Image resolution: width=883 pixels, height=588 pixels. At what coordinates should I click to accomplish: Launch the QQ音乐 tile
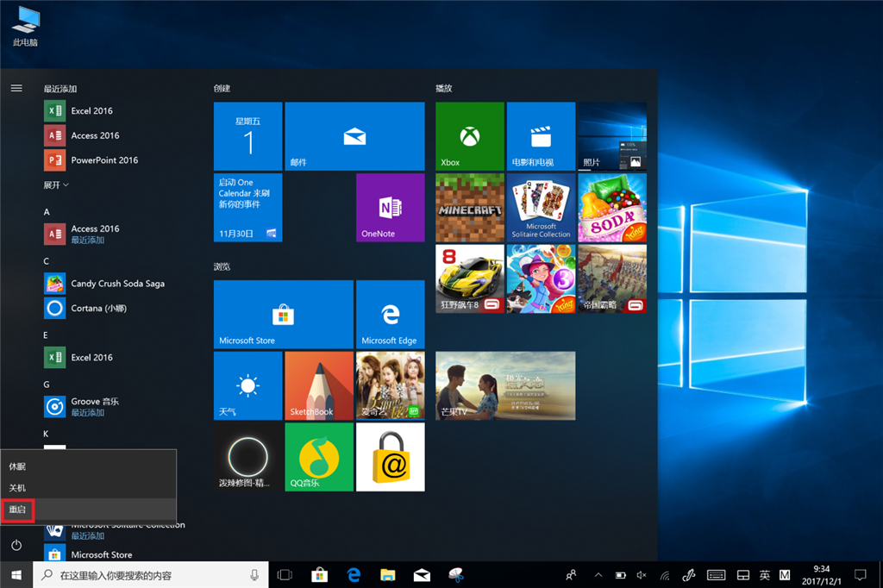tap(318, 456)
